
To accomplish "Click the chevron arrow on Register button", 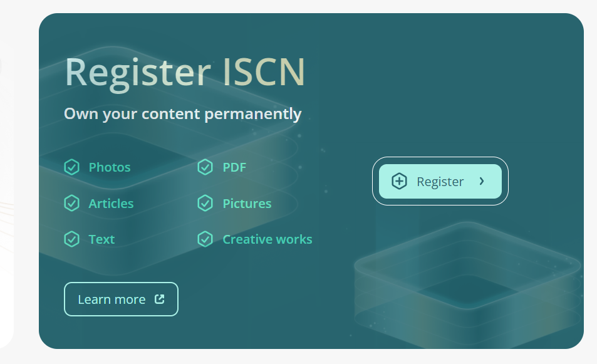I will (x=482, y=181).
